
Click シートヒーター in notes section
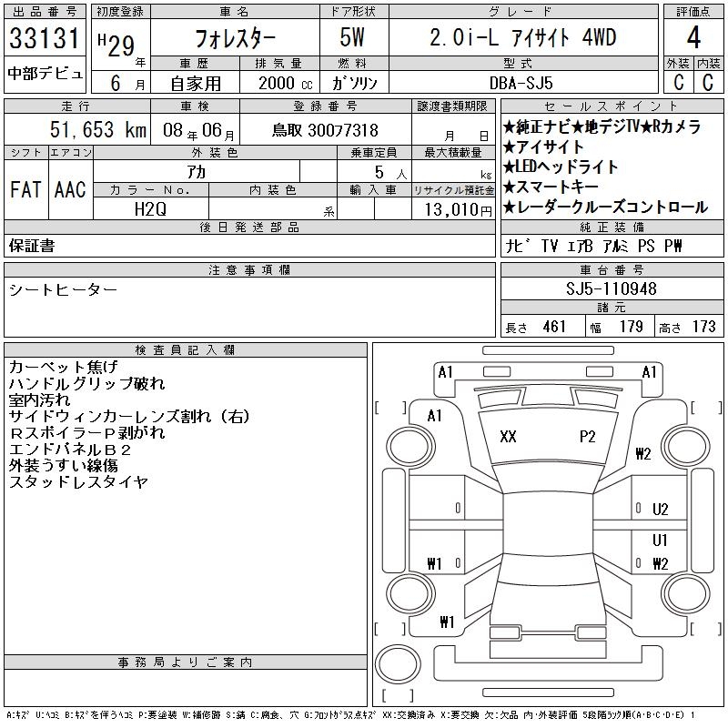(63, 289)
